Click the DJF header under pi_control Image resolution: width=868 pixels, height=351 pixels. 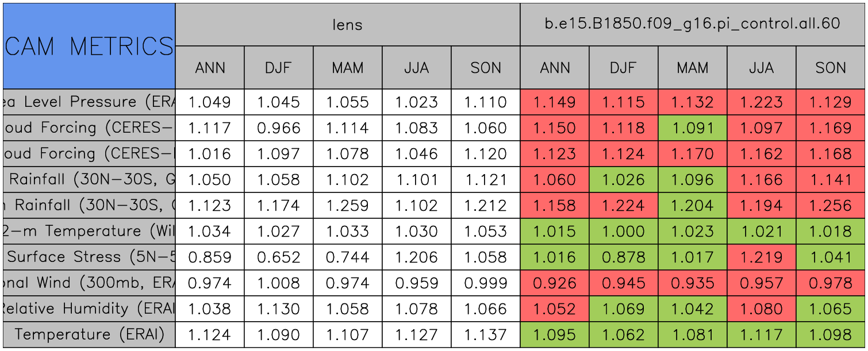(x=623, y=68)
